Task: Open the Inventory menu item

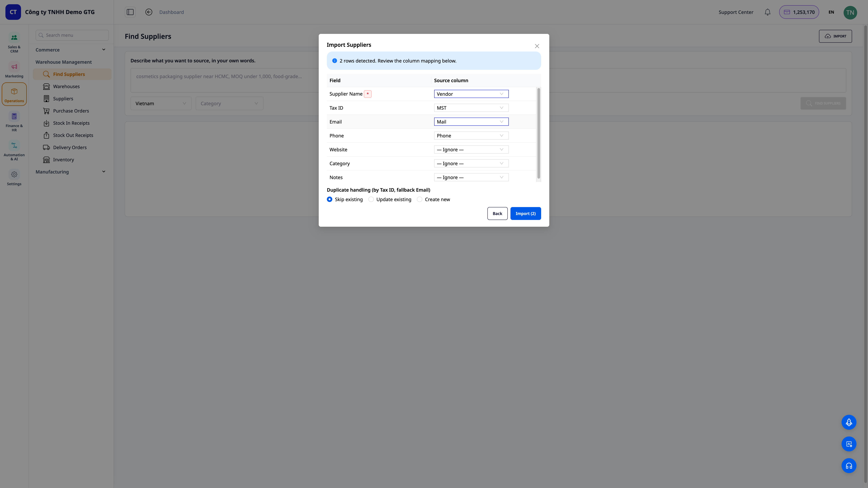Action: 72,160
